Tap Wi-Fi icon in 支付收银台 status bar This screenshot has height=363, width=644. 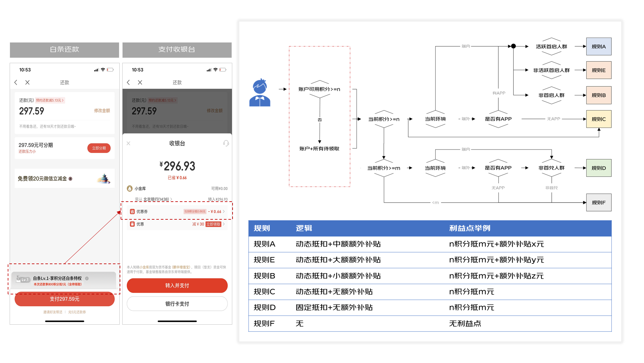click(216, 70)
